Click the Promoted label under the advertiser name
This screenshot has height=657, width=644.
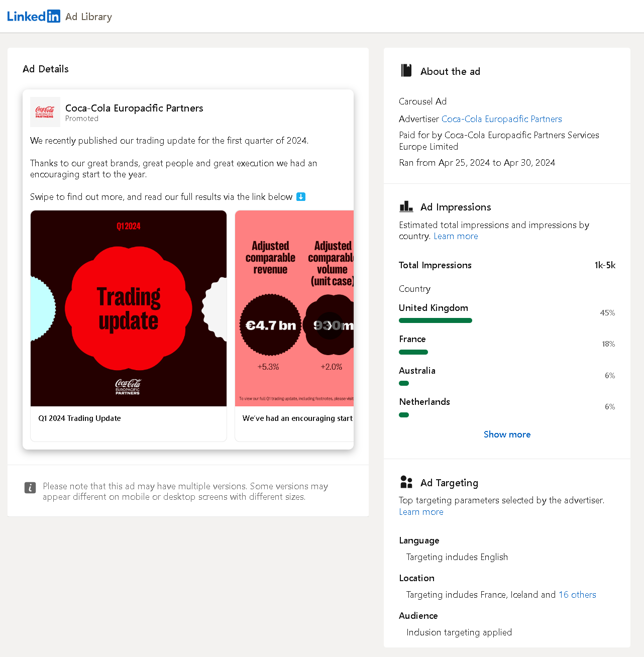[x=81, y=119]
